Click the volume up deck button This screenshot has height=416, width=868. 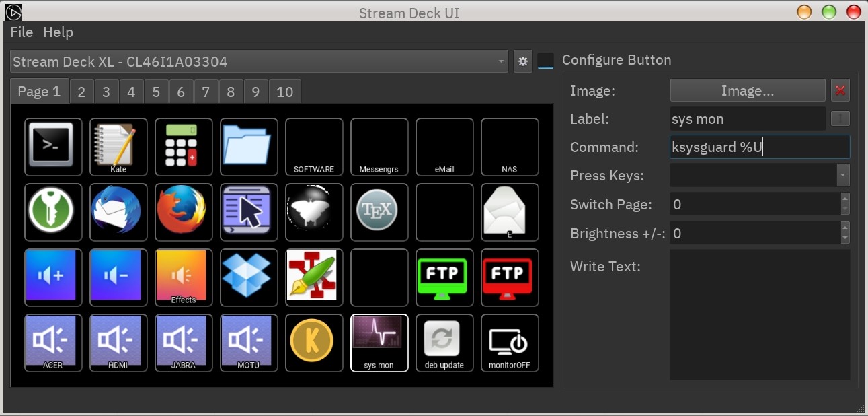pos(53,277)
